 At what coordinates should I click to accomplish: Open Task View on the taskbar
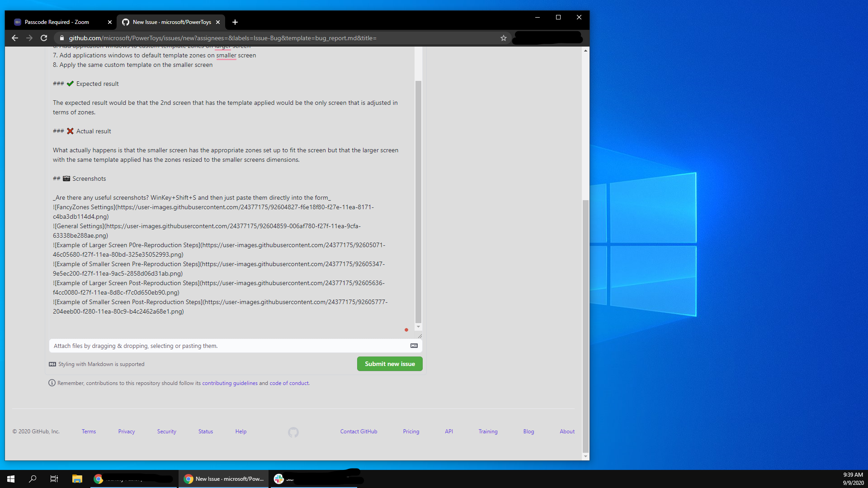[54, 479]
